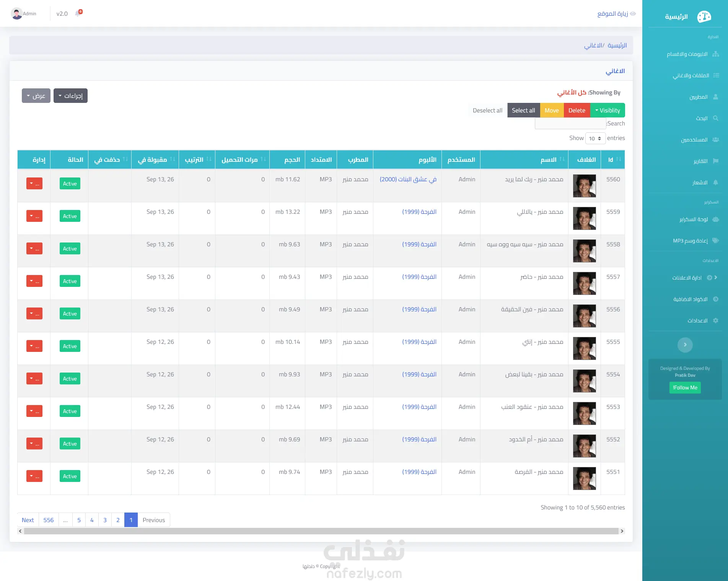Image resolution: width=728 pixels, height=581 pixels.
Task: Click the dashboard logo icon in sidebar
Action: (x=704, y=16)
